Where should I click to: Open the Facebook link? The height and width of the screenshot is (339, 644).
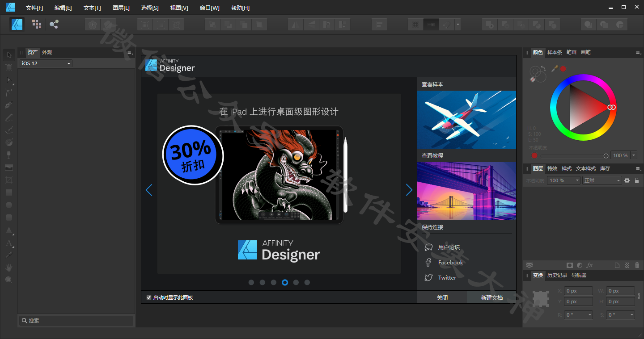click(450, 262)
